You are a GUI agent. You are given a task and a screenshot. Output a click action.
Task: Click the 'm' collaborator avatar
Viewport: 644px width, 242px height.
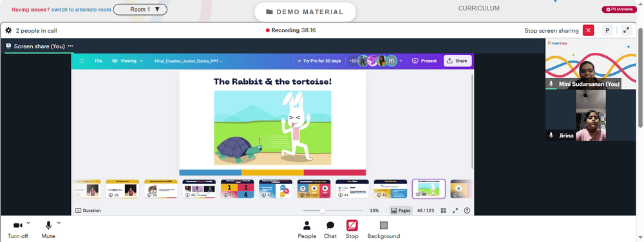[x=392, y=61]
